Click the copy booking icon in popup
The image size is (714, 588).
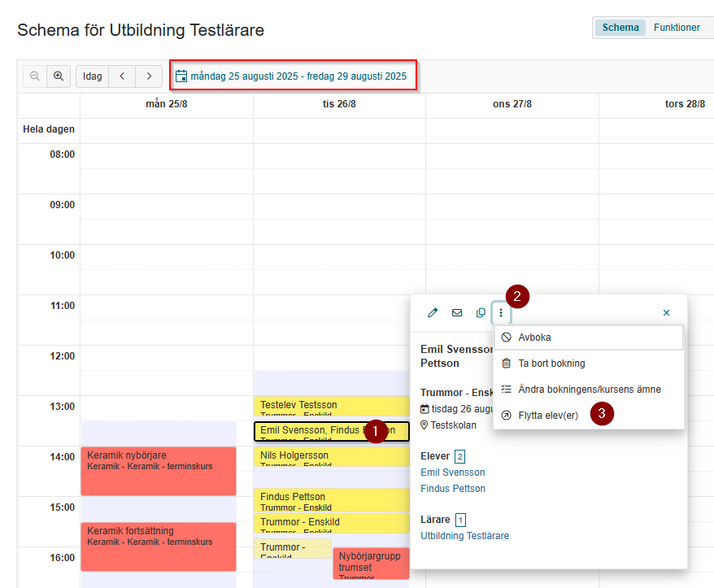[x=481, y=312]
